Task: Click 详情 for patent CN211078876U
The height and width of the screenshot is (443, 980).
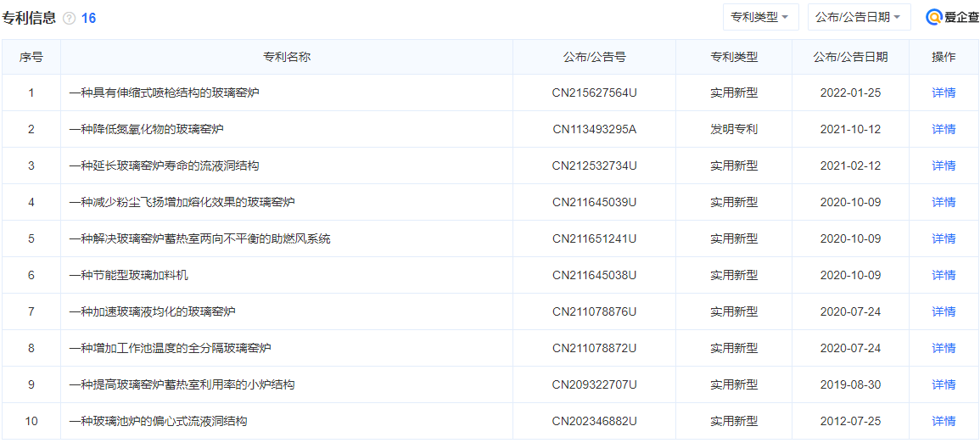Action: point(943,311)
